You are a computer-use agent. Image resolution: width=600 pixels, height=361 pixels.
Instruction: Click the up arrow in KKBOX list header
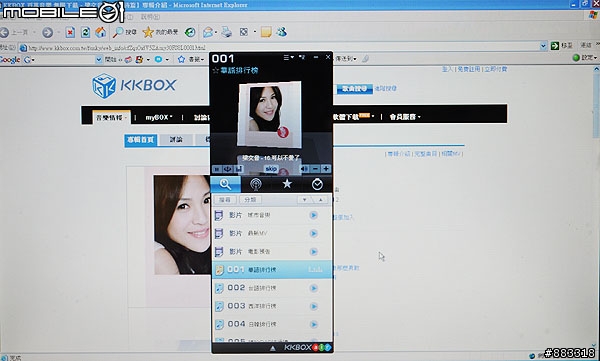pyautogui.click(x=320, y=200)
